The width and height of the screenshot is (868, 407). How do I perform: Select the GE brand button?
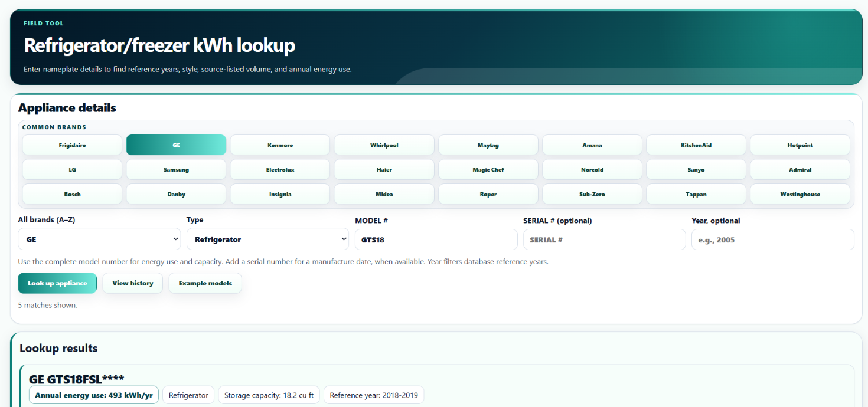pos(176,145)
